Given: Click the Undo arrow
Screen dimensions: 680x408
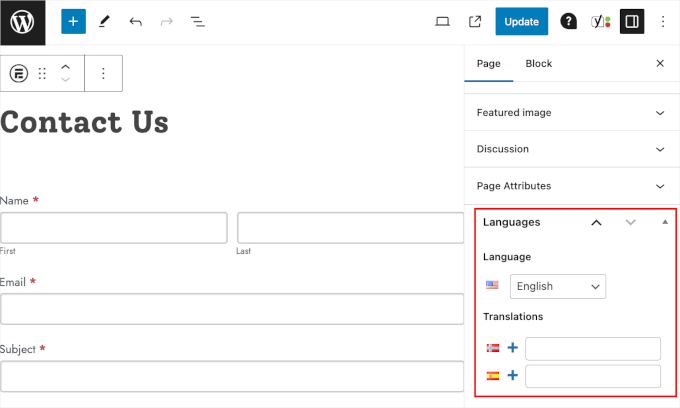Looking at the screenshot, I should (x=135, y=21).
